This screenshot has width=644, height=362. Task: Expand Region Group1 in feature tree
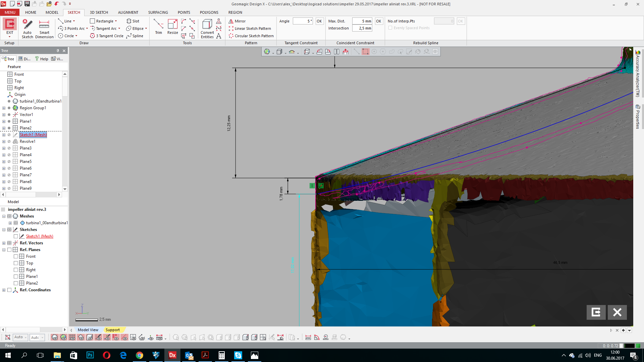(x=4, y=108)
